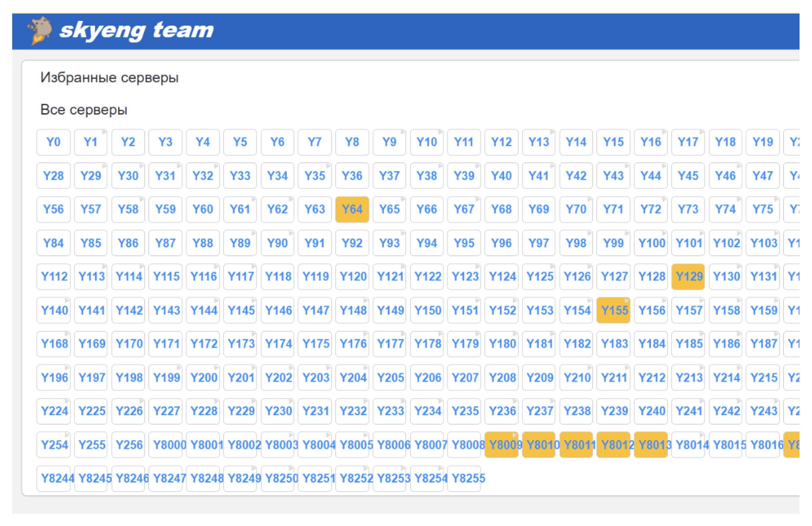The image size is (812, 526).
Task: Click the play triangle on server Y1
Action: coord(104,132)
